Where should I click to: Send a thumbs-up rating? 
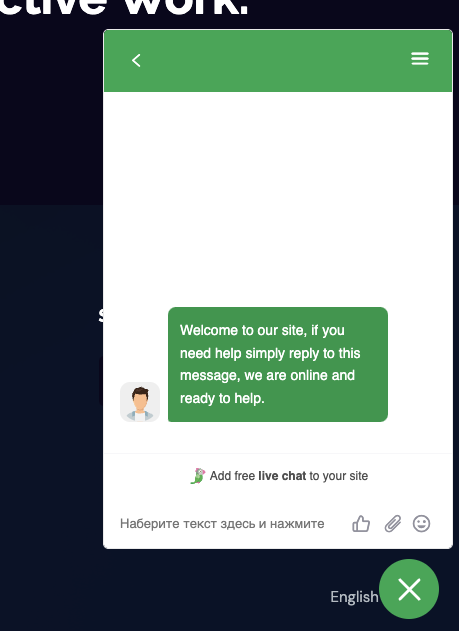(361, 524)
